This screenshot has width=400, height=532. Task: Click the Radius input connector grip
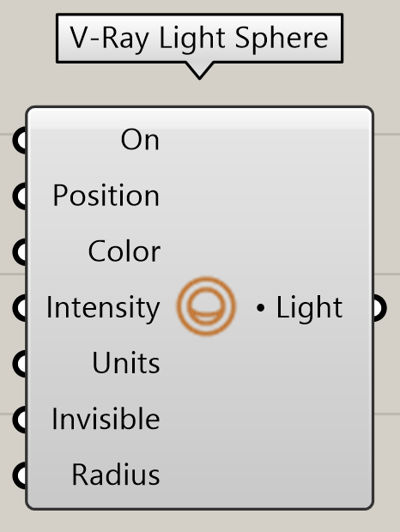[x=20, y=475]
